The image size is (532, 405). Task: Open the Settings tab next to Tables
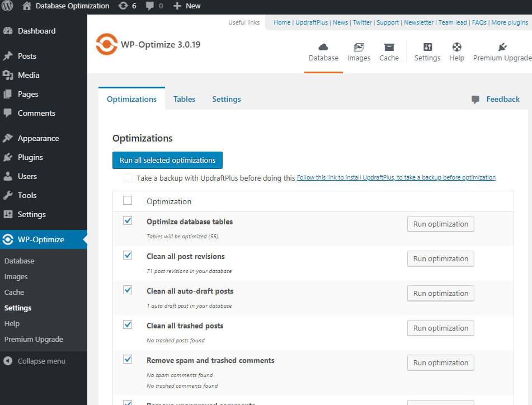[226, 99]
